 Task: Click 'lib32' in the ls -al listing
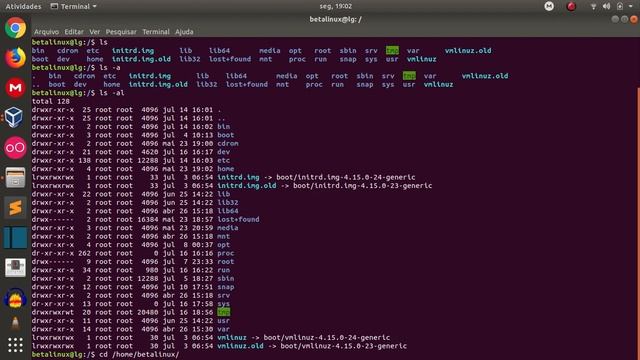pyautogui.click(x=228, y=202)
